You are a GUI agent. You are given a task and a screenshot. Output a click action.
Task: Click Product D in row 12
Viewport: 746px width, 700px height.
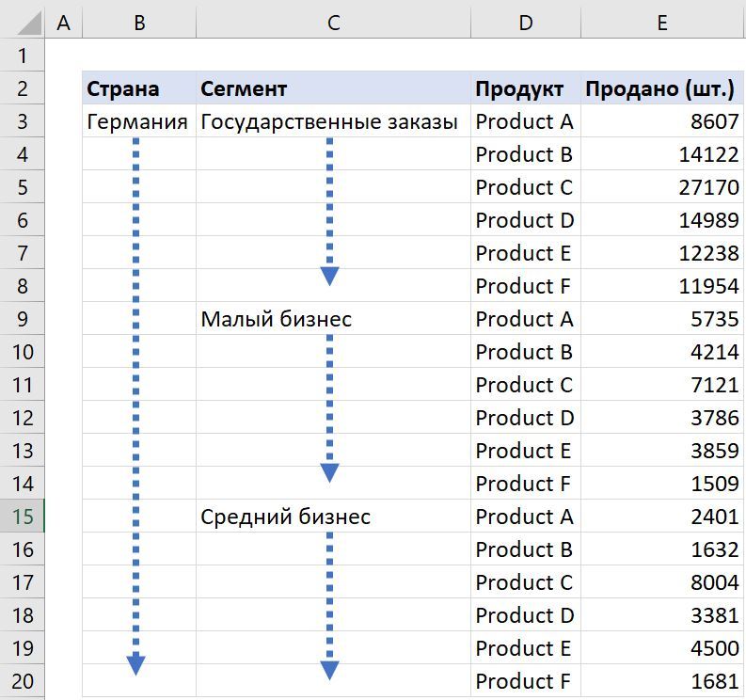526,418
